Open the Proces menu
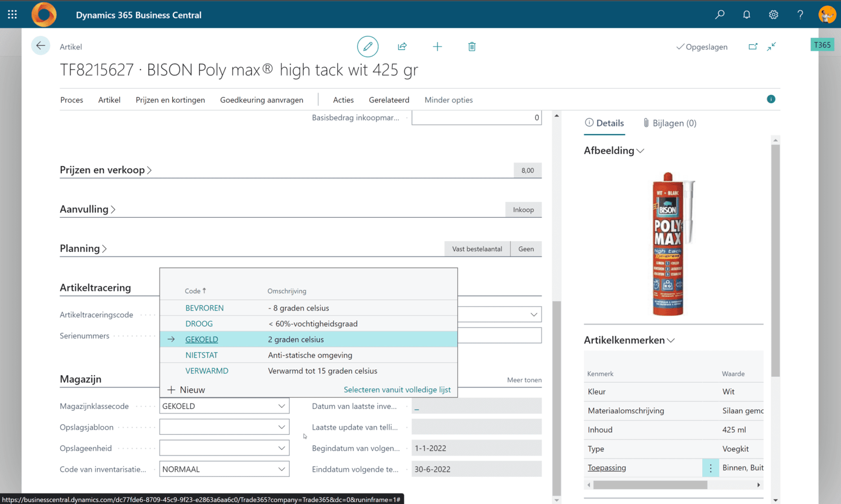 tap(72, 100)
